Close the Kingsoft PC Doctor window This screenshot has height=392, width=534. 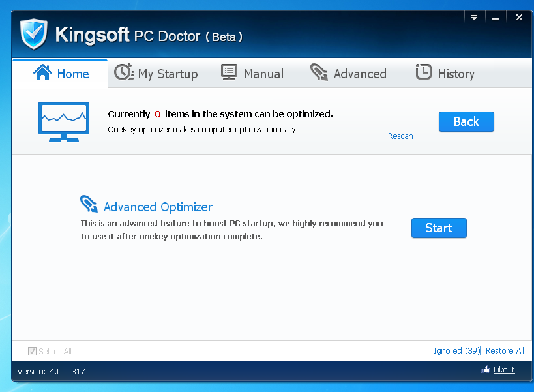tap(519, 18)
